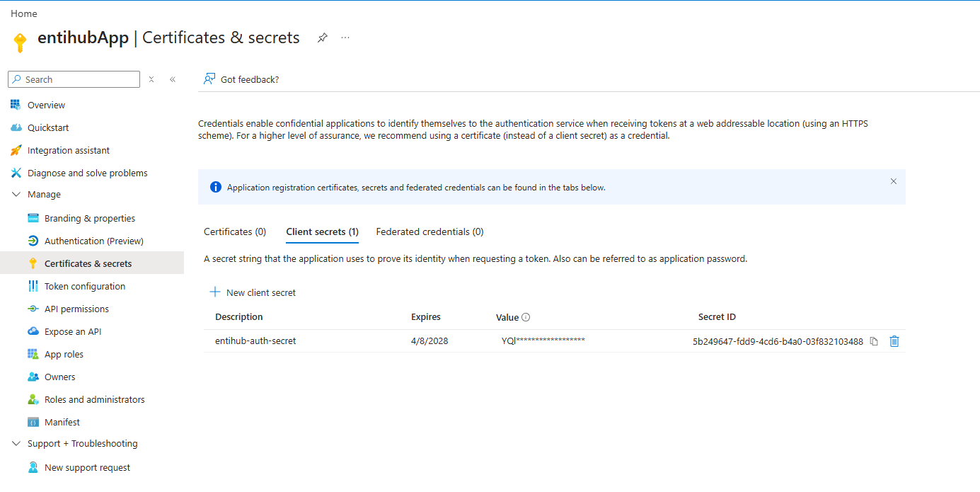Collapse the sidebar with the double chevron

click(173, 79)
